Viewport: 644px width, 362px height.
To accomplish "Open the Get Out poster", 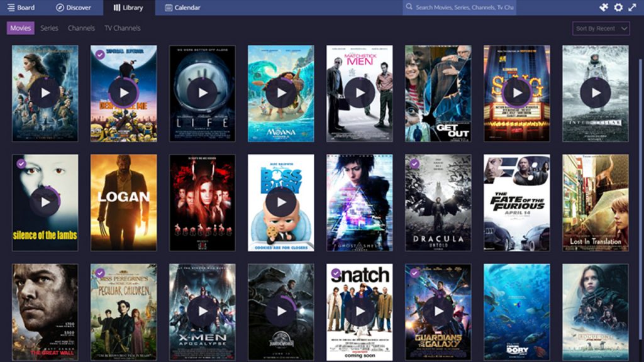I will click(438, 94).
